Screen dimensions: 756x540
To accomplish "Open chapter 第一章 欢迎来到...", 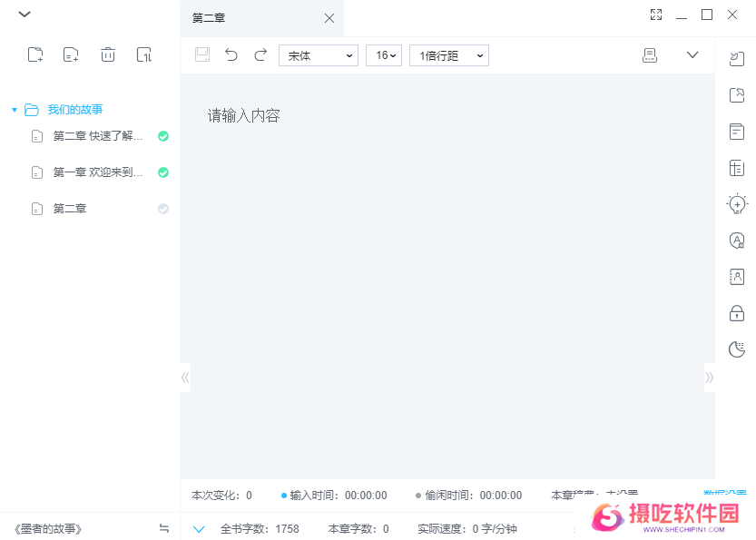I will point(98,172).
